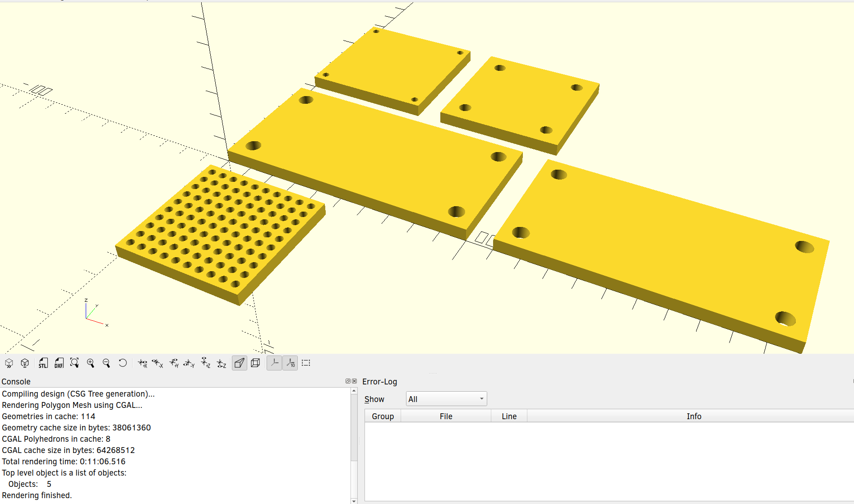Export the model as DXF
Viewport: 854px width, 504px height.
coord(59,363)
